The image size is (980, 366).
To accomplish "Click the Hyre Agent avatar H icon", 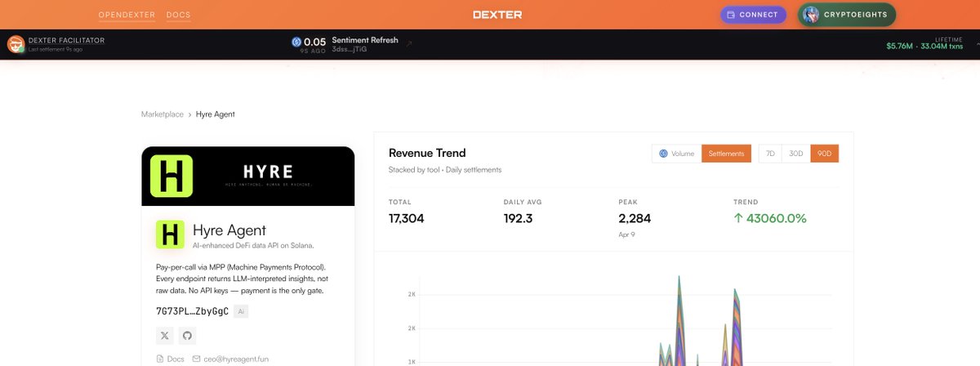I will click(x=170, y=234).
